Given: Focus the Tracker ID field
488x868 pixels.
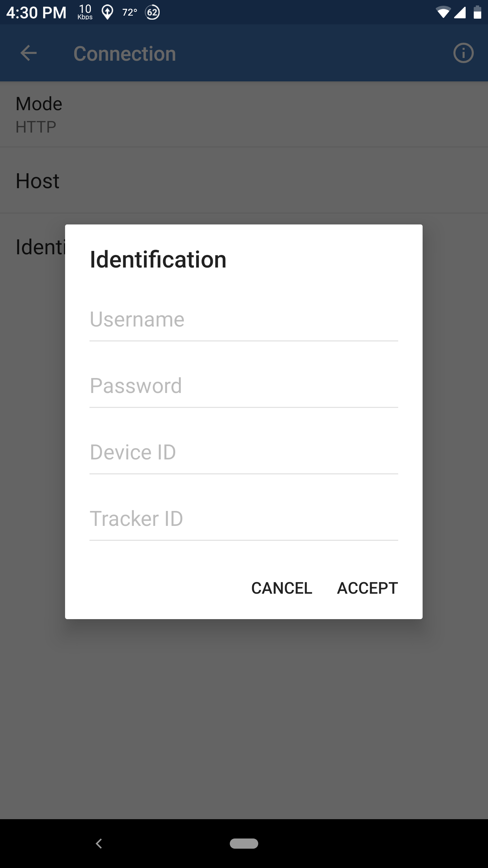Looking at the screenshot, I should point(244,519).
